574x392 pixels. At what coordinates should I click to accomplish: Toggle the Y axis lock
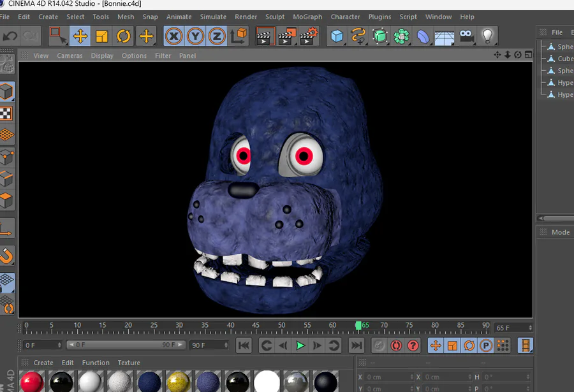coord(195,36)
